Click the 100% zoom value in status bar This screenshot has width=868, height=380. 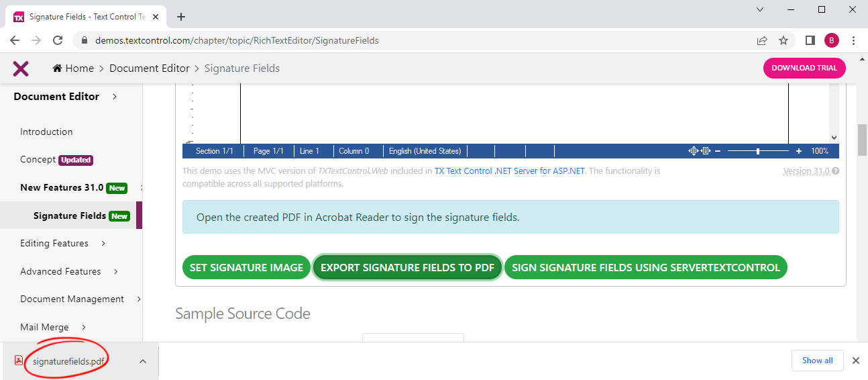point(820,151)
